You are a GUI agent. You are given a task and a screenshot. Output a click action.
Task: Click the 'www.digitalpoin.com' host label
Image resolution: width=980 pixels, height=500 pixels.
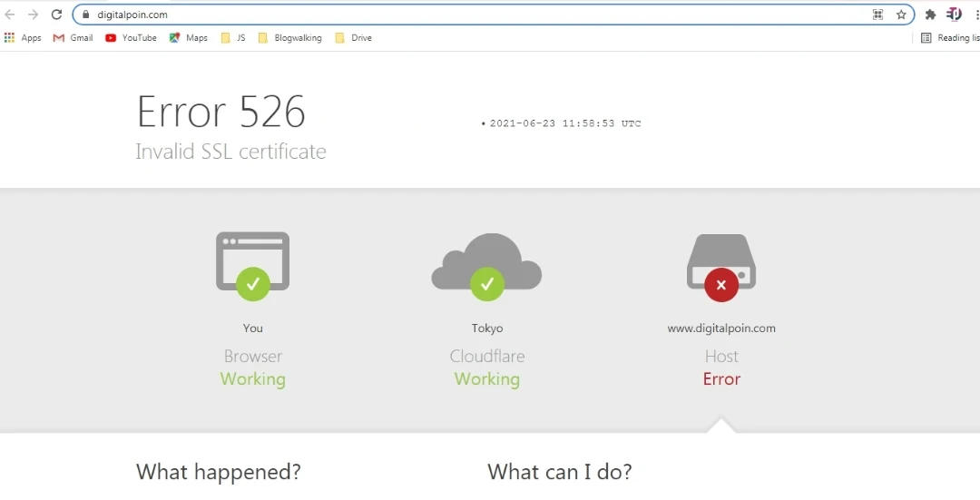721,328
